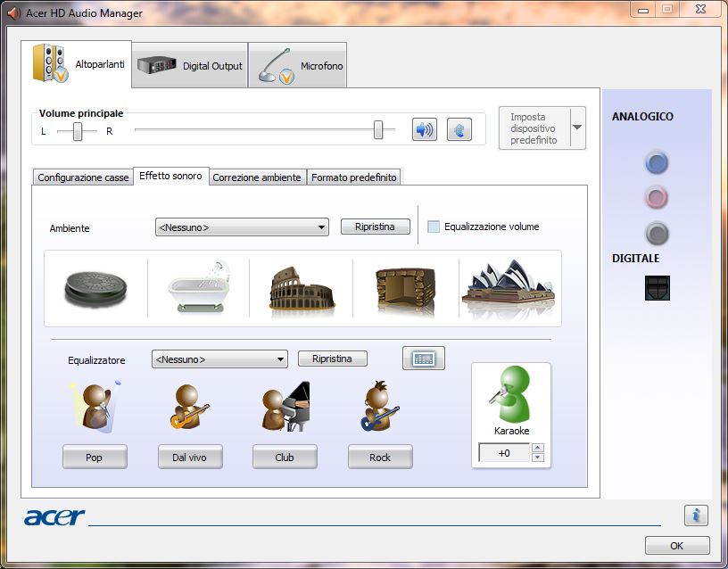Click the Acer logo
Image resolution: width=728 pixels, height=569 pixels.
[54, 516]
